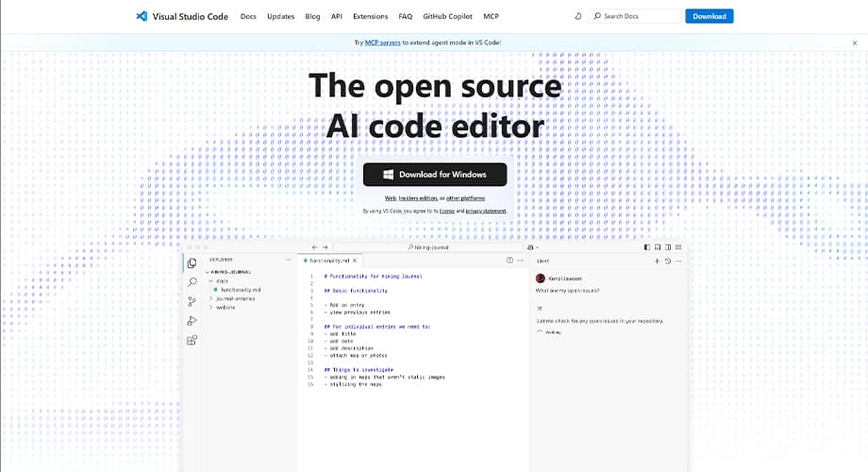Viewport: 868px width, 472px height.
Task: Select the functionality.md editor tab
Action: pos(329,260)
